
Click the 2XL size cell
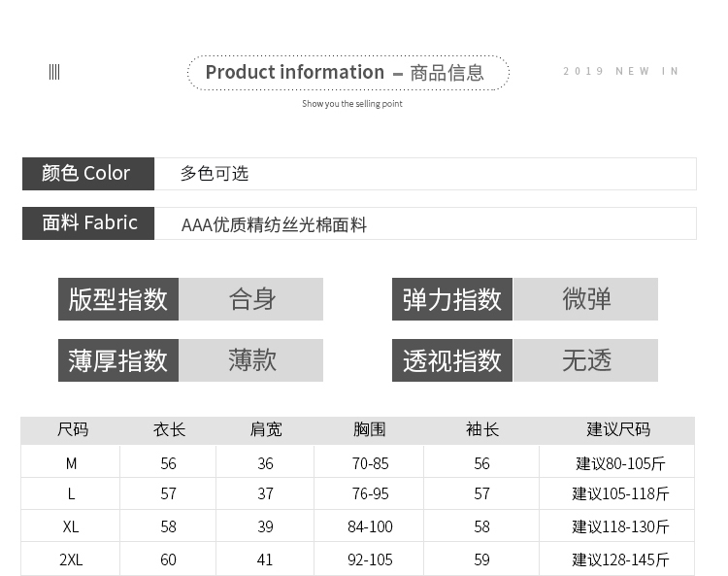tap(71, 559)
